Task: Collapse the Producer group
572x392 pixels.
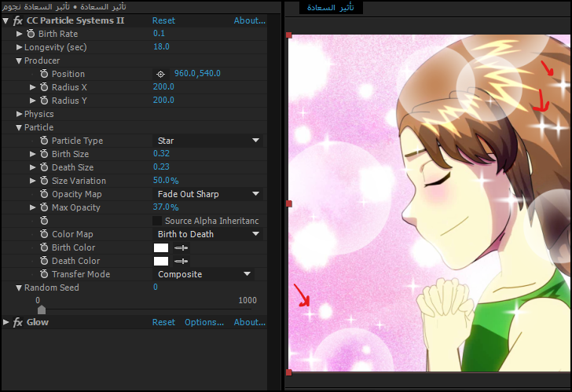Action: pos(19,61)
